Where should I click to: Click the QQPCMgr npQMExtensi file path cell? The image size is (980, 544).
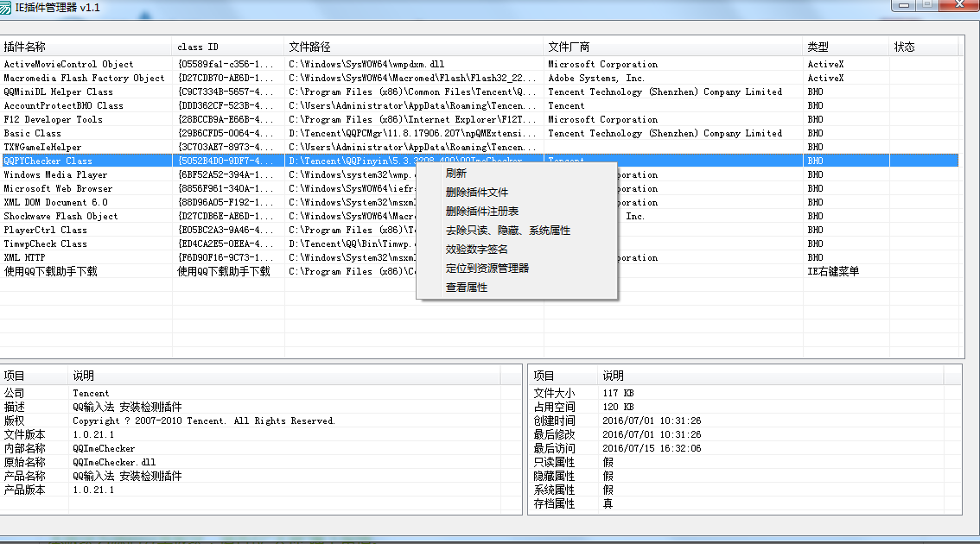point(412,133)
